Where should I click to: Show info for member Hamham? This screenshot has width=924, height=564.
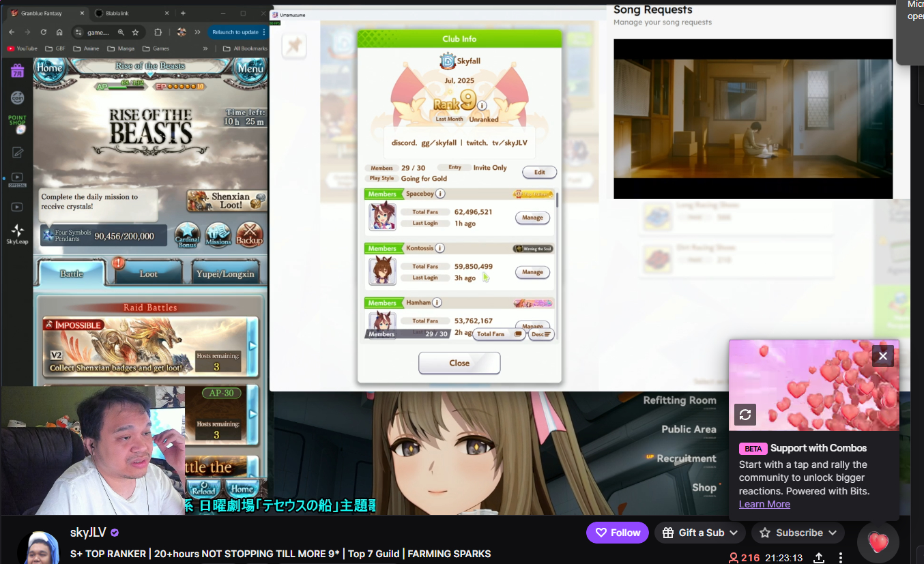[x=437, y=303]
